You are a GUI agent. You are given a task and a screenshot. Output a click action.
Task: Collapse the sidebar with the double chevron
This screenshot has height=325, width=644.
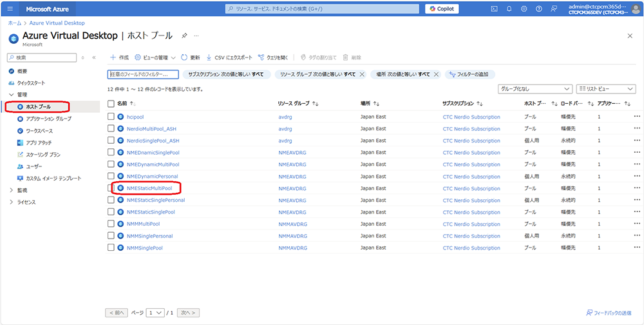point(93,57)
